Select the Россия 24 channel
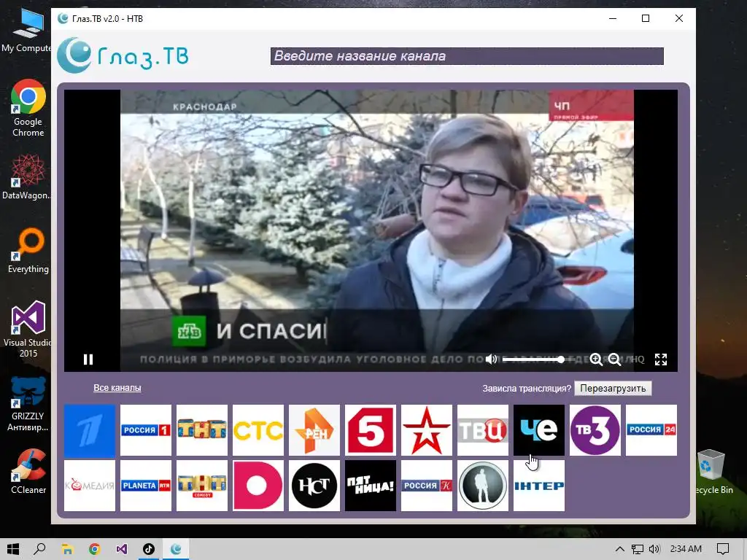 [x=651, y=430]
